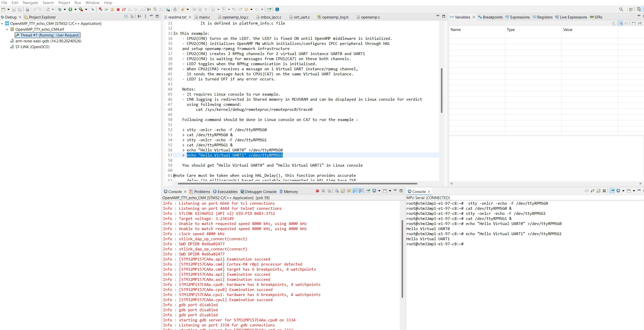The width and height of the screenshot is (644, 330).
Task: Click the Search magnifier icon at top right
Action: tap(621, 9)
